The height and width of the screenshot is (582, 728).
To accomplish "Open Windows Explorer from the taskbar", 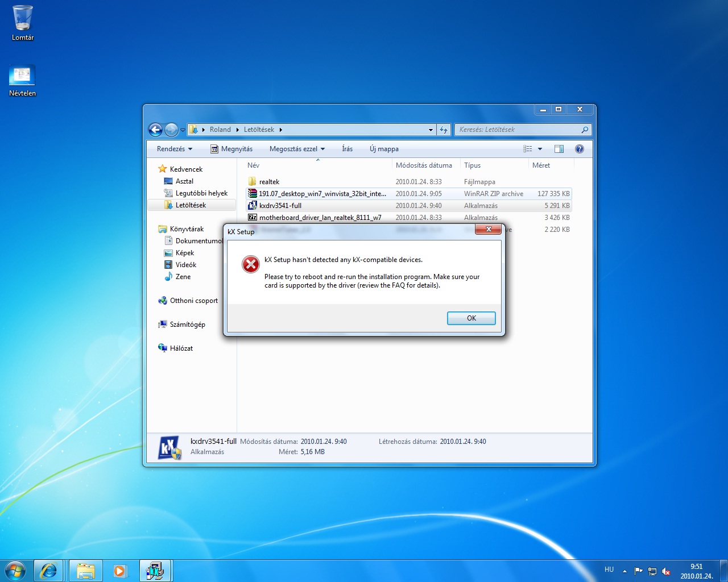I will coord(86,571).
